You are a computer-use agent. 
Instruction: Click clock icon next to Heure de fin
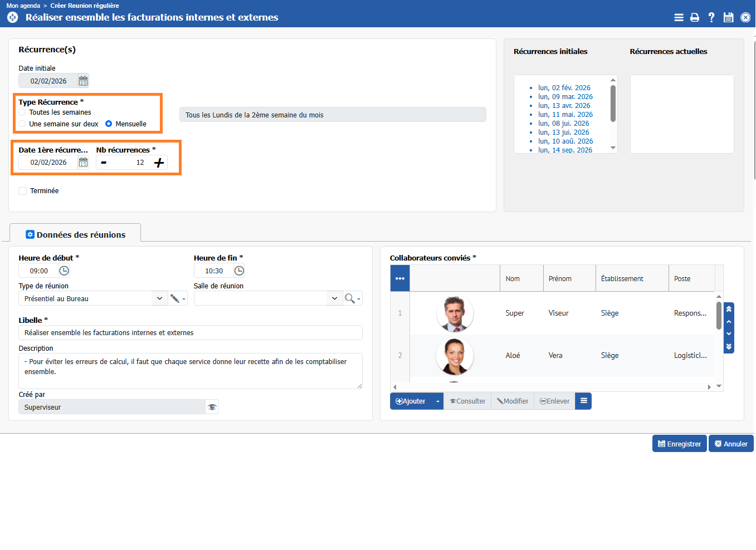239,271
